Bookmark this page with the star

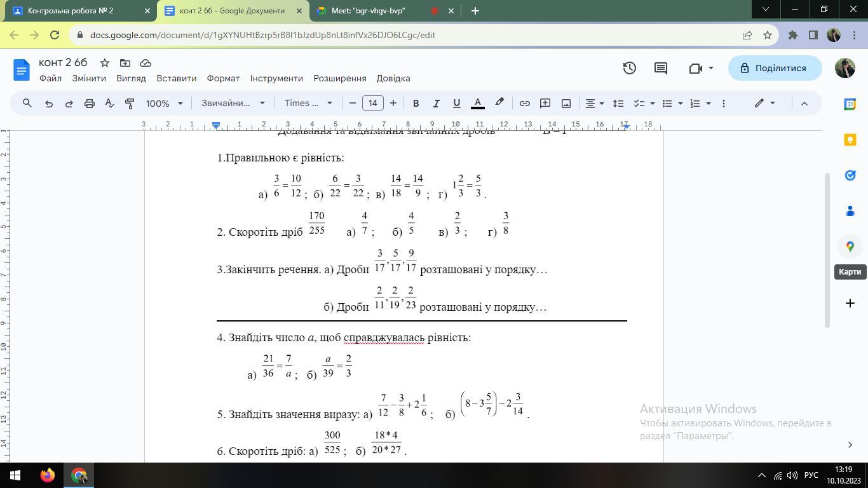tap(767, 35)
